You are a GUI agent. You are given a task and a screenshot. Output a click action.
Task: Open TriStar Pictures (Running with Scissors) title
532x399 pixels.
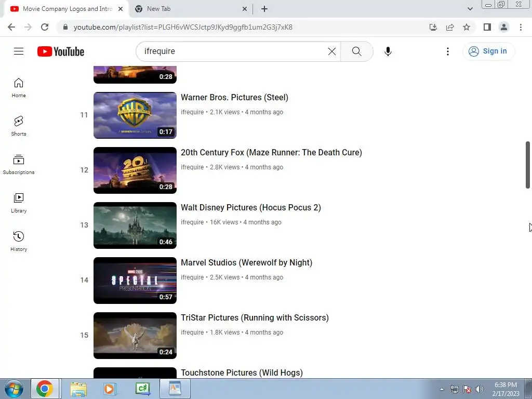click(255, 318)
